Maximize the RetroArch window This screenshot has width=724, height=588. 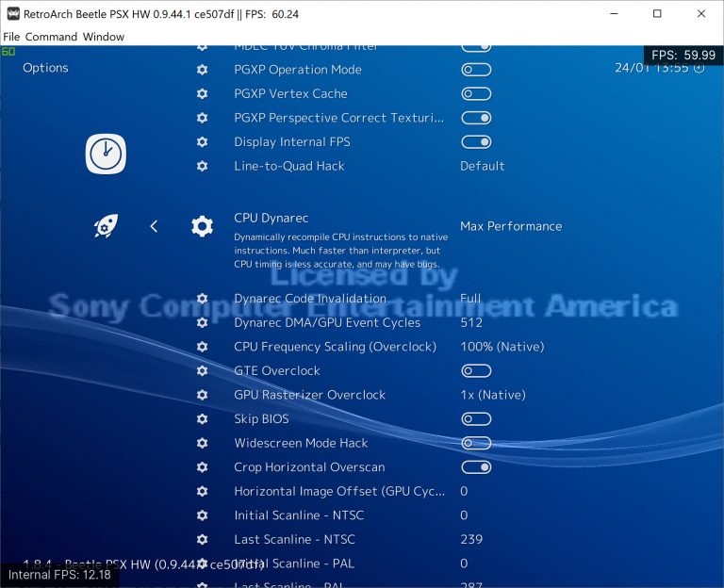[x=657, y=14]
